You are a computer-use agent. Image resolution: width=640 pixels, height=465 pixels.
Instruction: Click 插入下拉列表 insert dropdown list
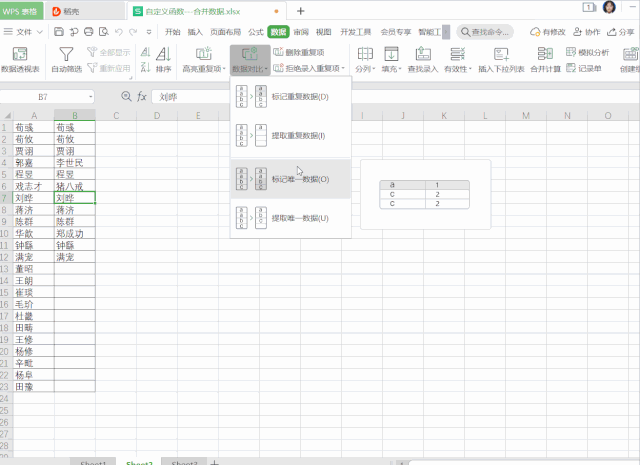coord(501,60)
